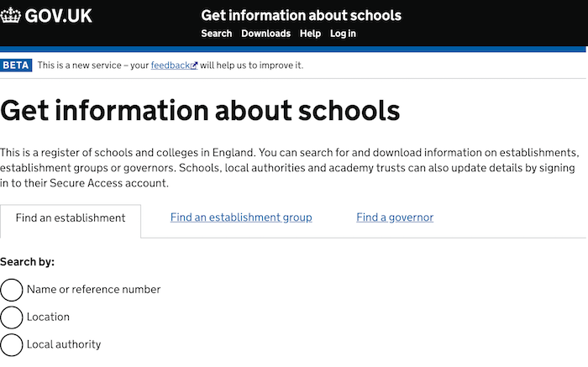Image resolution: width=588 pixels, height=367 pixels.
Task: Click the large 'Get information about schools' page heading
Action: click(x=200, y=110)
